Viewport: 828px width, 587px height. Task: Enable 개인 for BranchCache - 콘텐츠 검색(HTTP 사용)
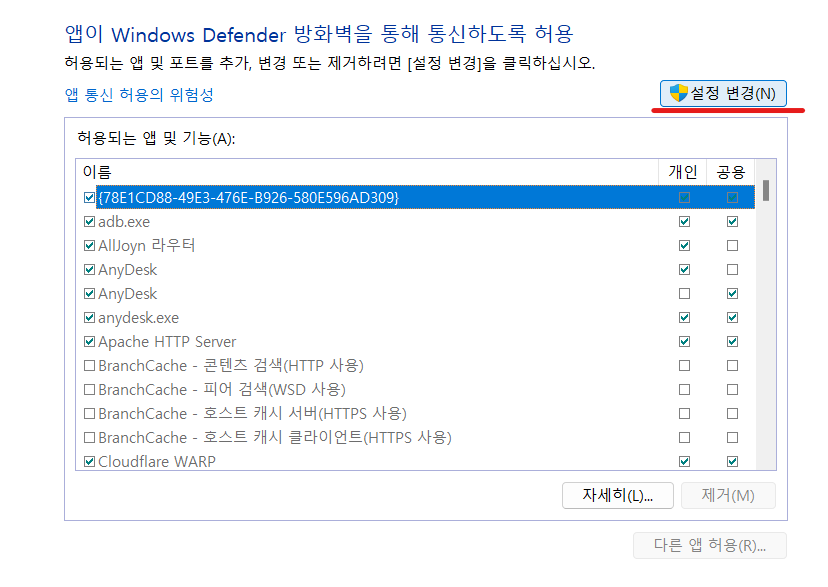click(684, 365)
